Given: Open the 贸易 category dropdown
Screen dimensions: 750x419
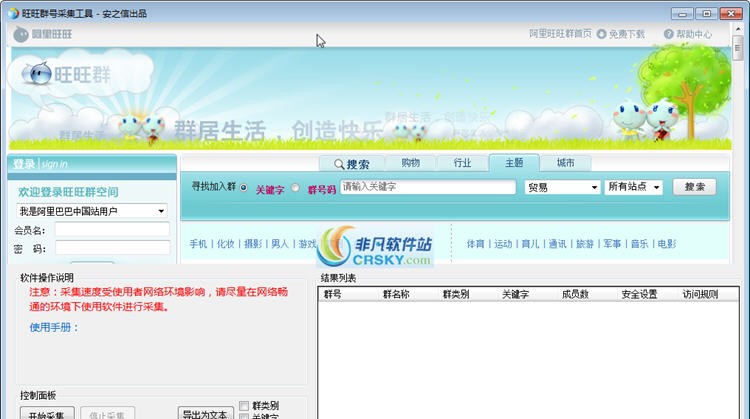Looking at the screenshot, I should 562,187.
